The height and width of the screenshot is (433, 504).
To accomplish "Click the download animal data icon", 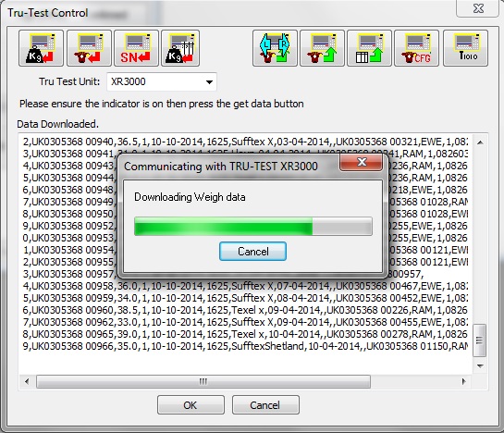I will point(89,48).
